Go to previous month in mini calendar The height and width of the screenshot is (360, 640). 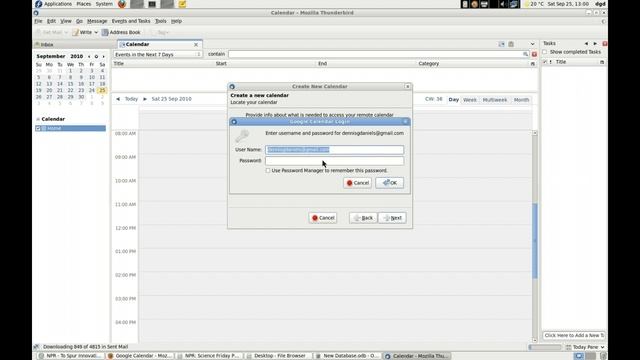[89, 56]
